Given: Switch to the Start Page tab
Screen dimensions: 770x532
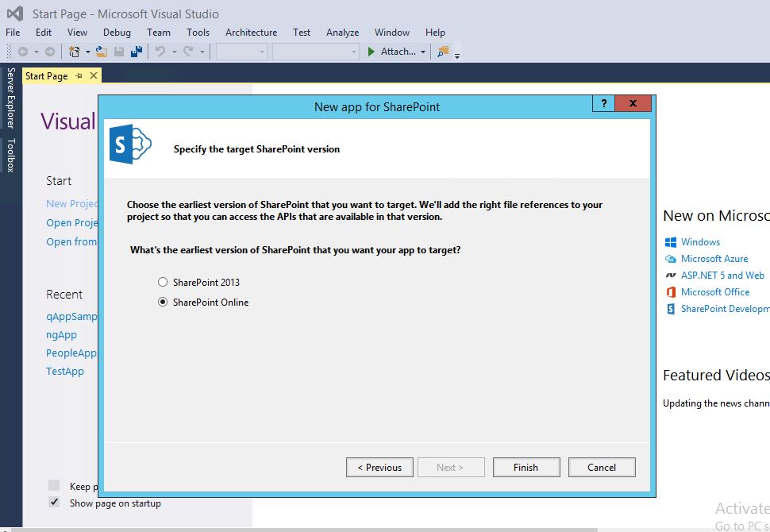Looking at the screenshot, I should click(x=47, y=75).
